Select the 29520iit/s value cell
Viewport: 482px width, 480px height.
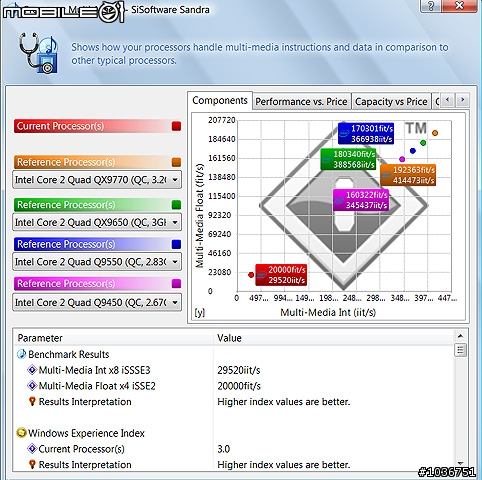point(239,370)
